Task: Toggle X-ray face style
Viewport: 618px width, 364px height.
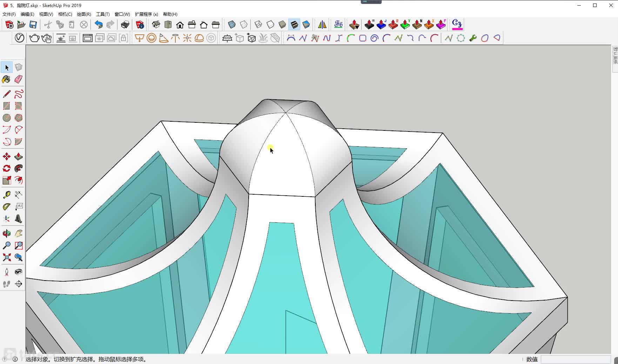Action: tap(232, 25)
